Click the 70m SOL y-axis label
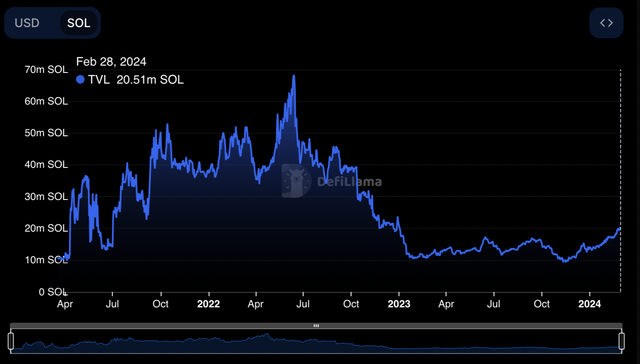The height and width of the screenshot is (364, 640). 46,69
